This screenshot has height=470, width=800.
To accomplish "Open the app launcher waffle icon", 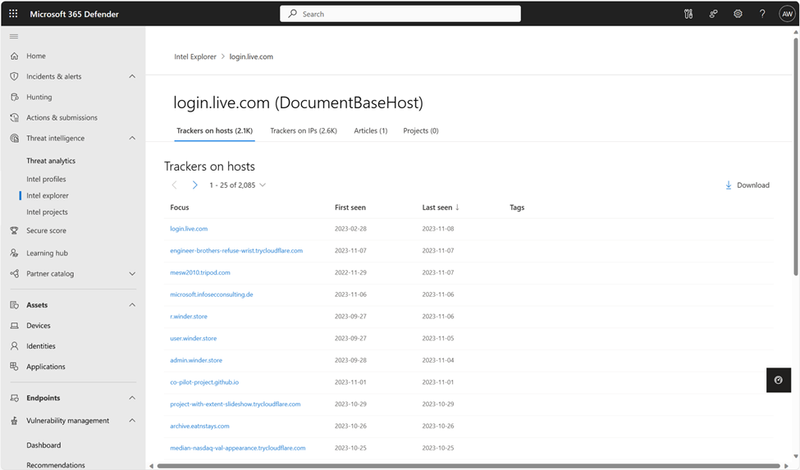I will [13, 14].
